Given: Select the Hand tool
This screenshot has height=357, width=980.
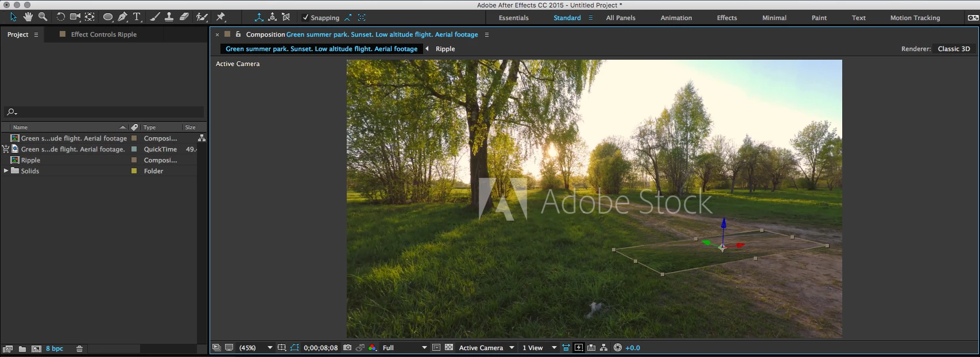Looking at the screenshot, I should tap(28, 17).
